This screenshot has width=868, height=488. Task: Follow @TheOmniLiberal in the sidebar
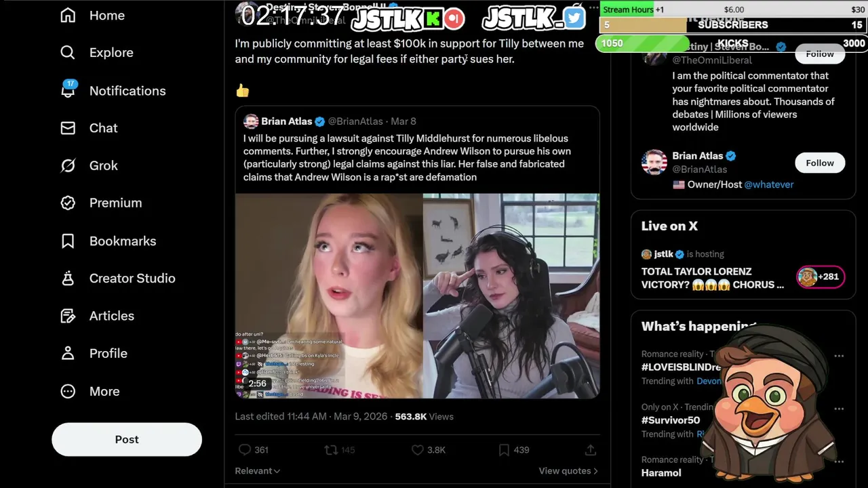[x=820, y=54]
